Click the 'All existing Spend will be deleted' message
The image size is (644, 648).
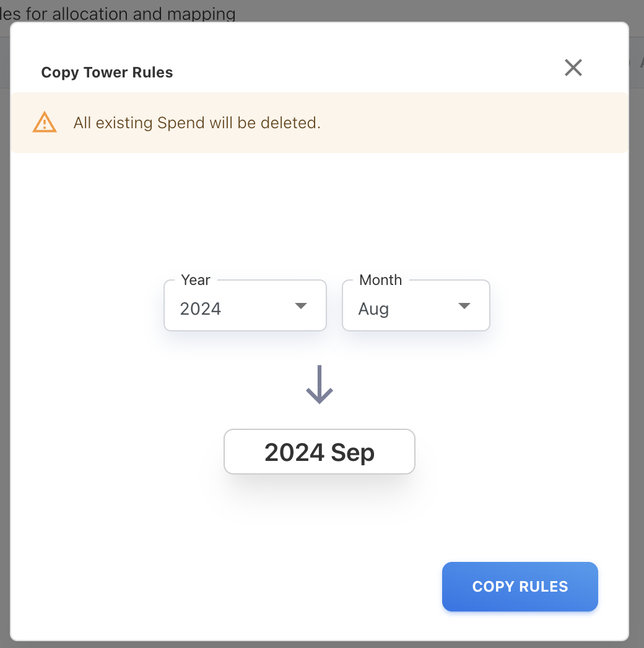(x=197, y=123)
